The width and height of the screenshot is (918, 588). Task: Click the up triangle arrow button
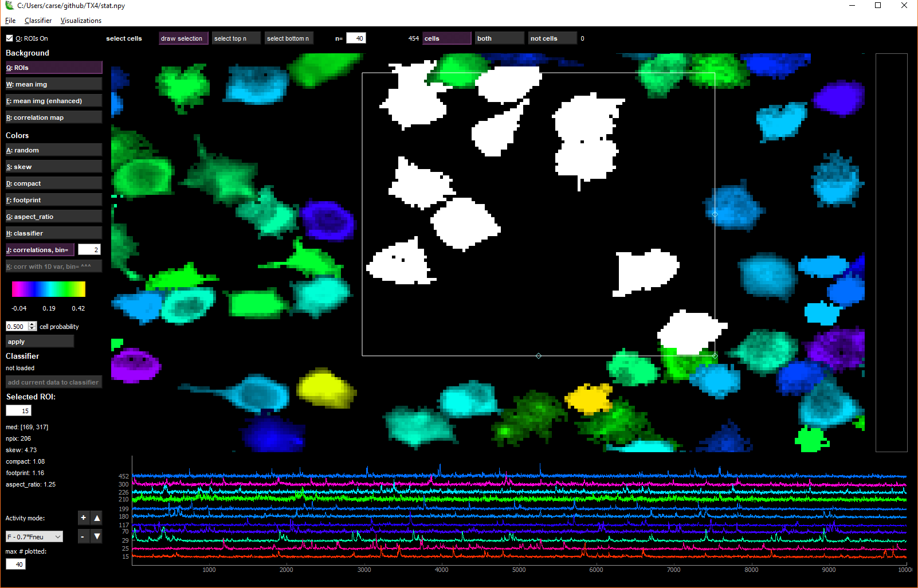[x=97, y=518]
